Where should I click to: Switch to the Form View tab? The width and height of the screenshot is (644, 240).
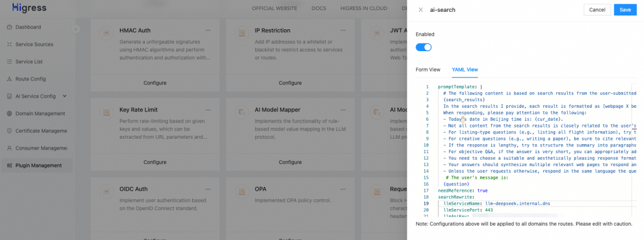coord(428,70)
